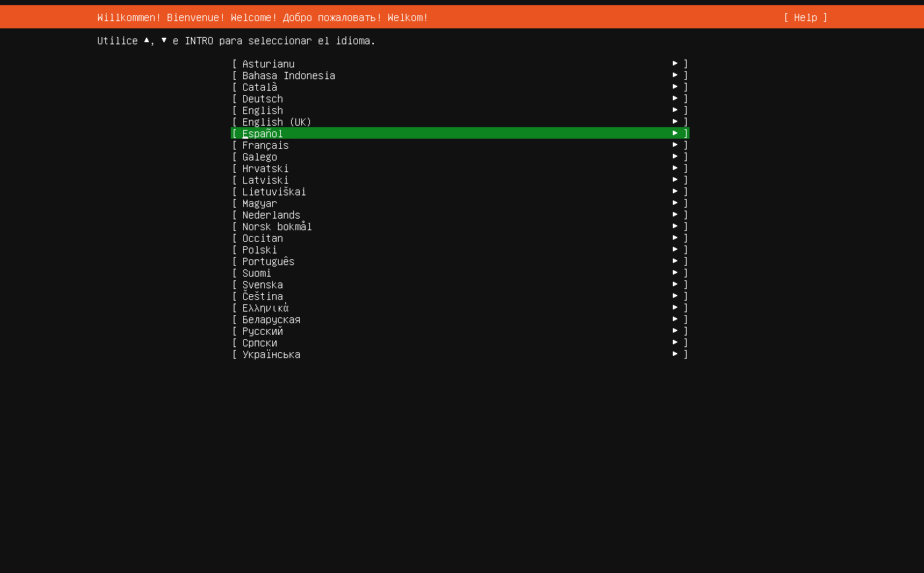Screen dimensions: 924x573
Task: Choose Magyar language
Action: click(x=460, y=203)
